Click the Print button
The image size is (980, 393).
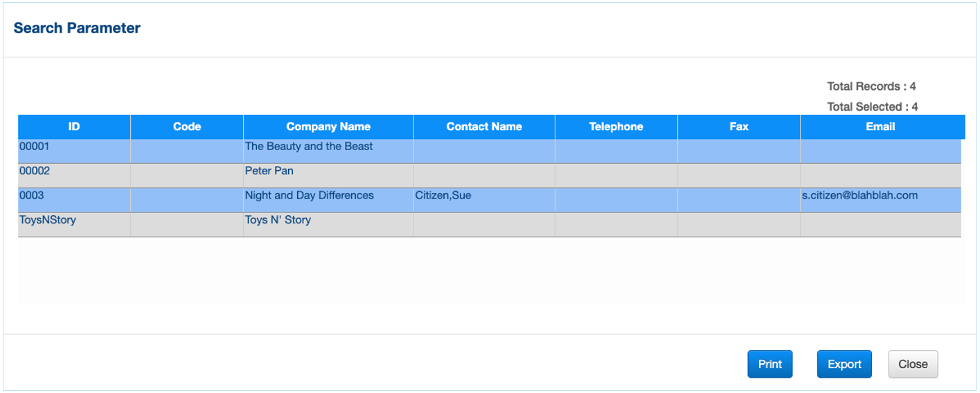tap(769, 365)
